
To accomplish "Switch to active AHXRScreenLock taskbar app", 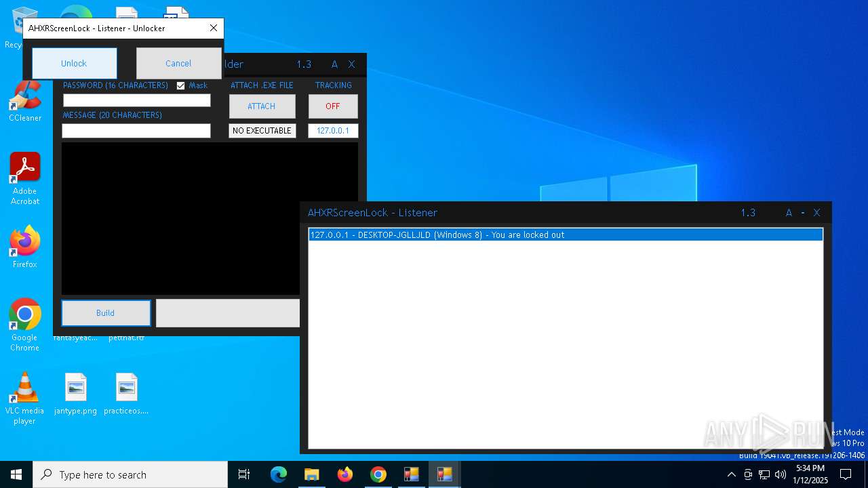I will (x=445, y=474).
